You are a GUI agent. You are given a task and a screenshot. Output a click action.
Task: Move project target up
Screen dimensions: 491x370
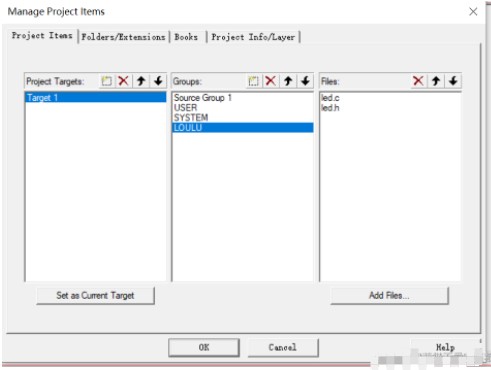pos(141,81)
